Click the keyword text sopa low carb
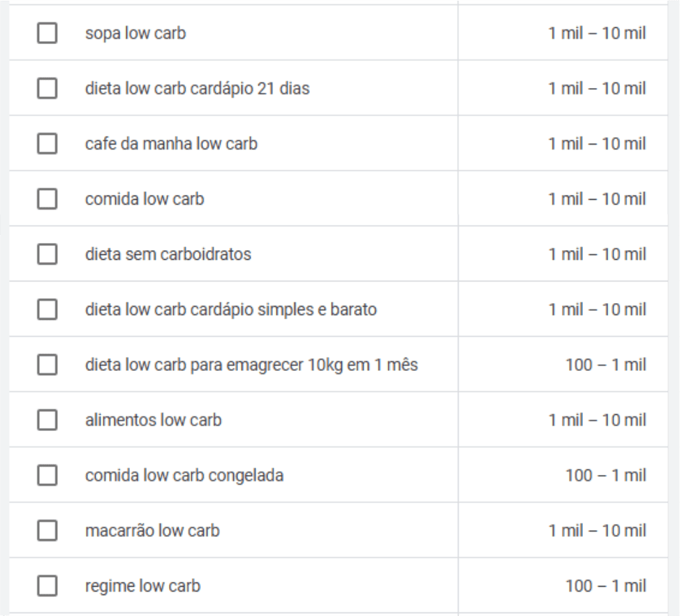This screenshot has height=616, width=680. coord(135,34)
